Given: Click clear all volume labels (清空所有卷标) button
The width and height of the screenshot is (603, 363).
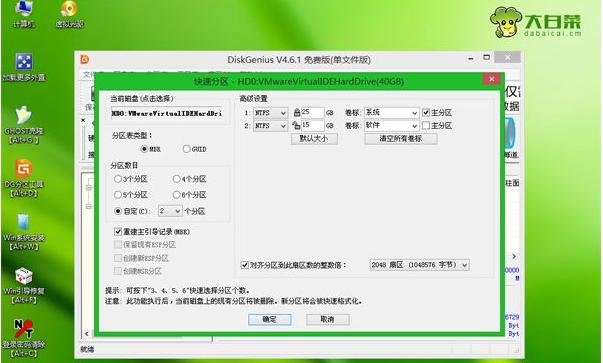Looking at the screenshot, I should pyautogui.click(x=401, y=138).
